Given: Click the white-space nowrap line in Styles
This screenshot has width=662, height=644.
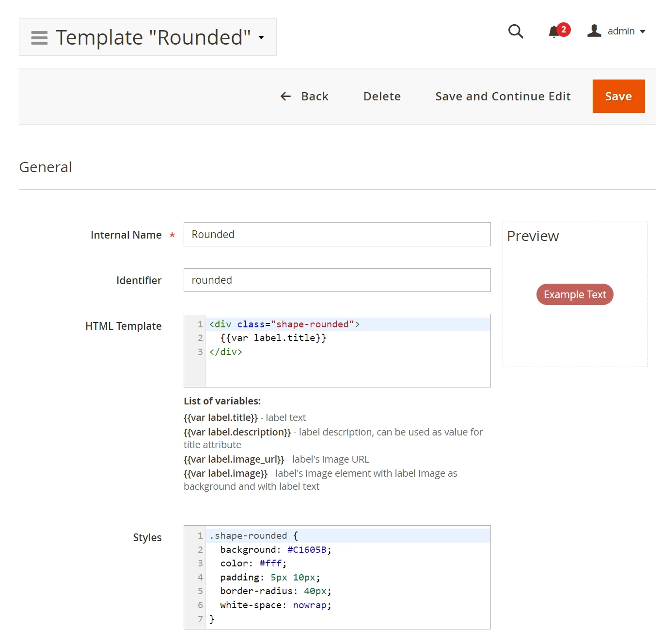Looking at the screenshot, I should click(x=275, y=605).
